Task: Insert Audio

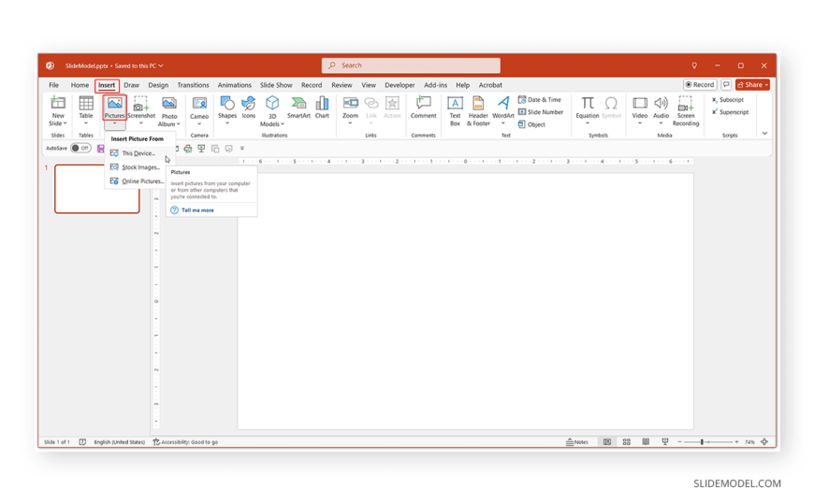Action: (661, 107)
